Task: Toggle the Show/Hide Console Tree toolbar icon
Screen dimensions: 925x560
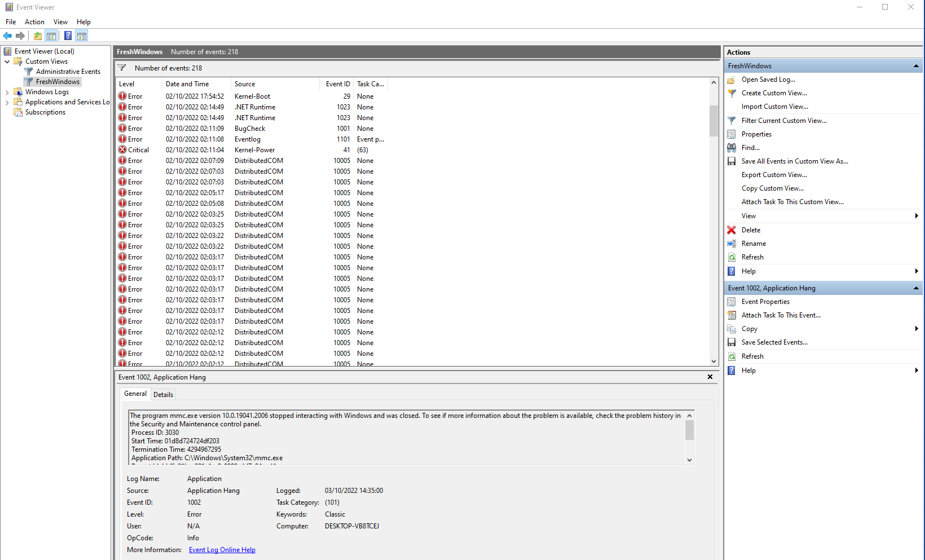Action: click(51, 36)
